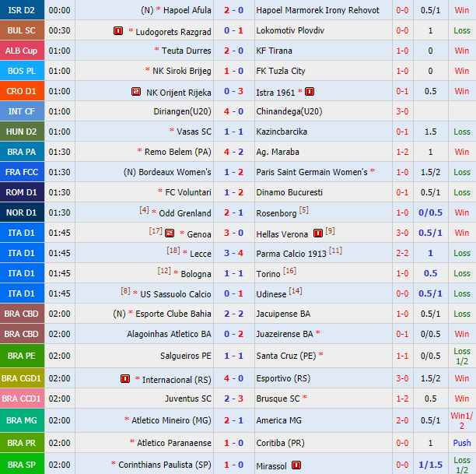
Task: Click the Atletico Paranaense team name
Action: coord(174,443)
